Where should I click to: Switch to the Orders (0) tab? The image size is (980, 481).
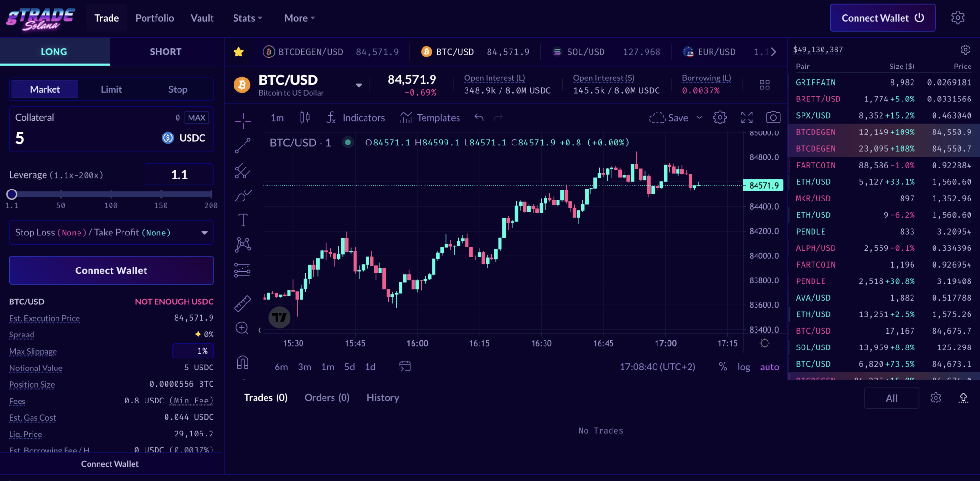(x=327, y=398)
